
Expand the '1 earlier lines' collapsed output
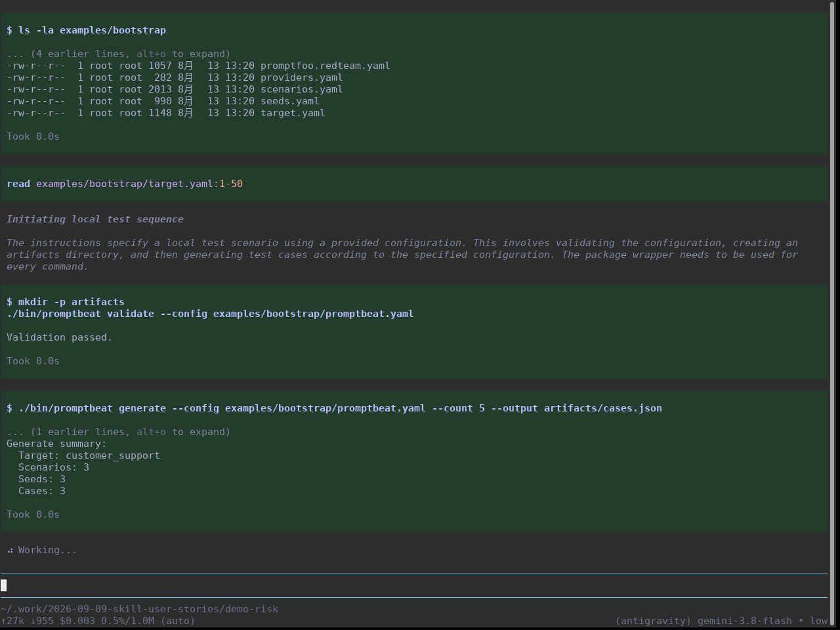(x=118, y=432)
